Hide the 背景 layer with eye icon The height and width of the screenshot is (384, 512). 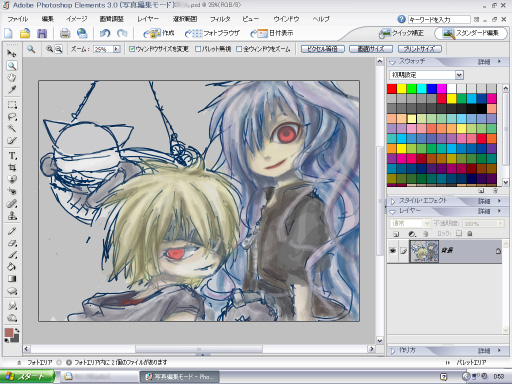393,251
